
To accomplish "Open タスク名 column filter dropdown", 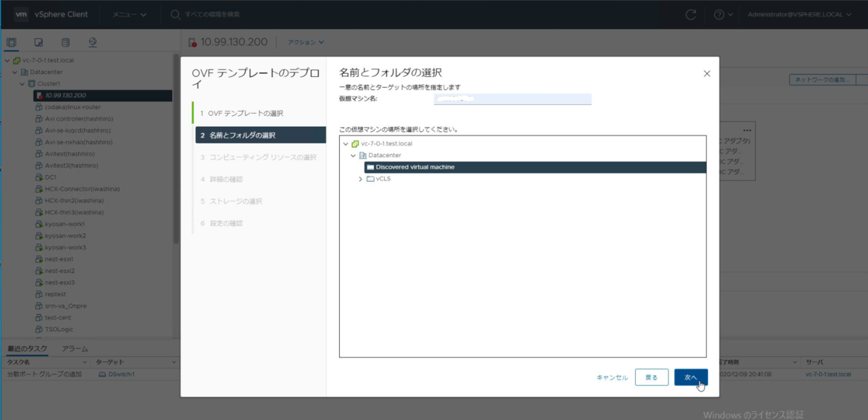I will [85, 361].
